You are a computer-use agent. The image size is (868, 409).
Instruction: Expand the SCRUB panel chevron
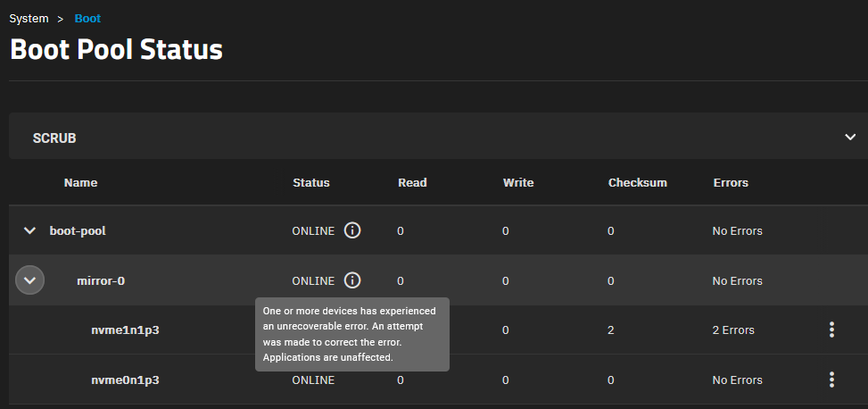coord(849,138)
